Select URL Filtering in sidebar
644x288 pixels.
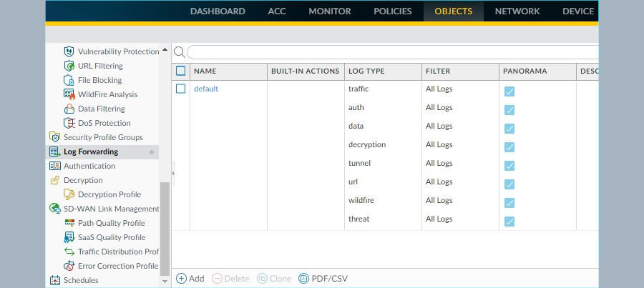pos(100,66)
